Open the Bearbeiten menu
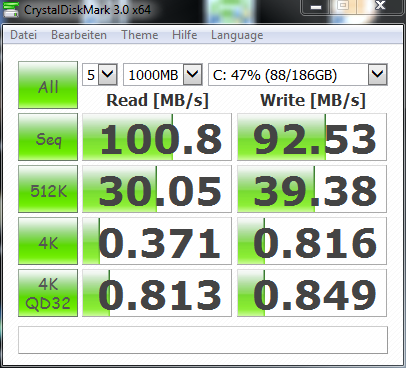Screen dimensions: 406x368 tap(79, 35)
